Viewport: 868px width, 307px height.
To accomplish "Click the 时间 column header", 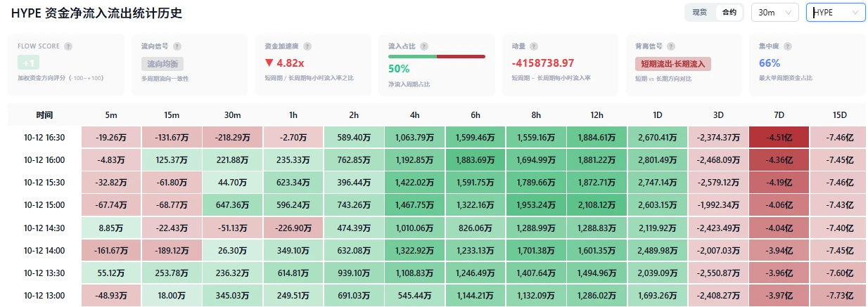I will click(x=44, y=115).
